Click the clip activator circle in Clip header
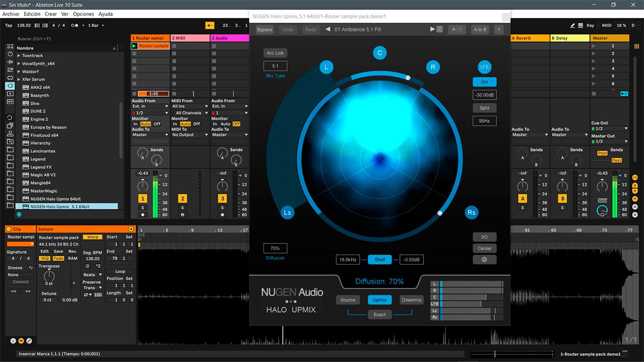Screen dimensions: 644x362 (x=9, y=229)
